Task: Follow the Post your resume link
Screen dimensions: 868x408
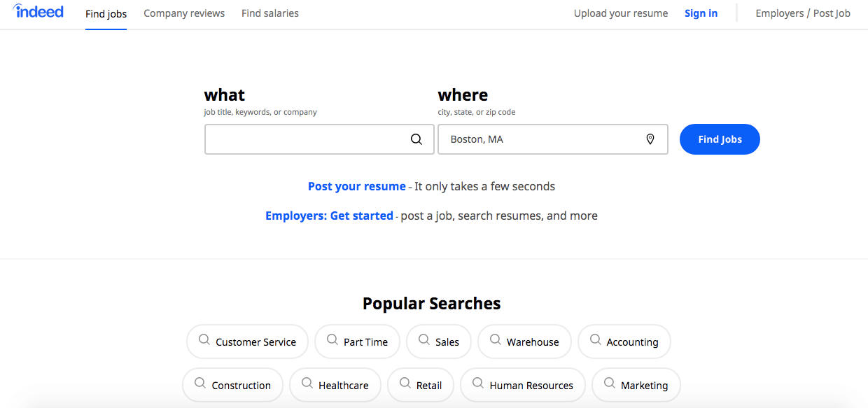Action: coord(357,186)
